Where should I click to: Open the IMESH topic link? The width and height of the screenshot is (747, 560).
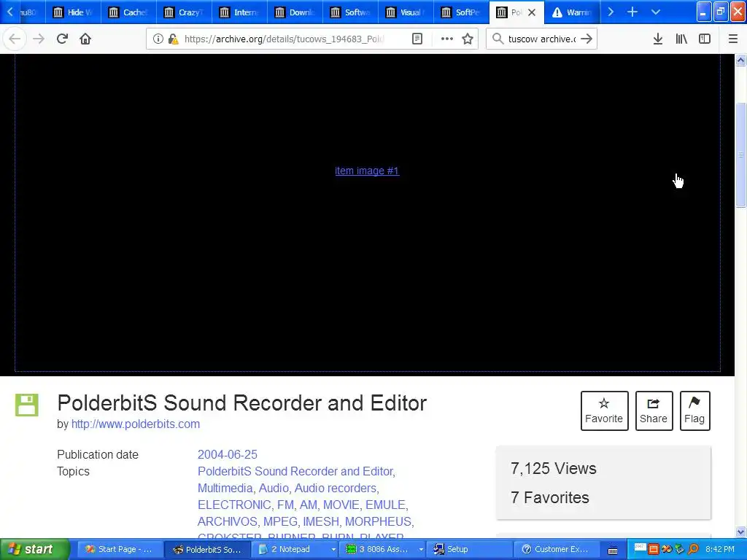tap(321, 521)
